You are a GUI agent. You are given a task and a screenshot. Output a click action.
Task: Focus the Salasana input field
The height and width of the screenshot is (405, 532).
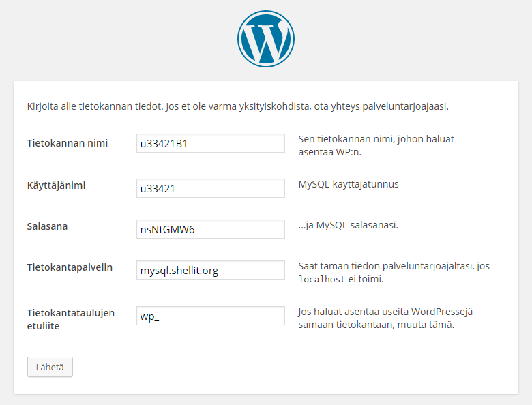click(211, 229)
